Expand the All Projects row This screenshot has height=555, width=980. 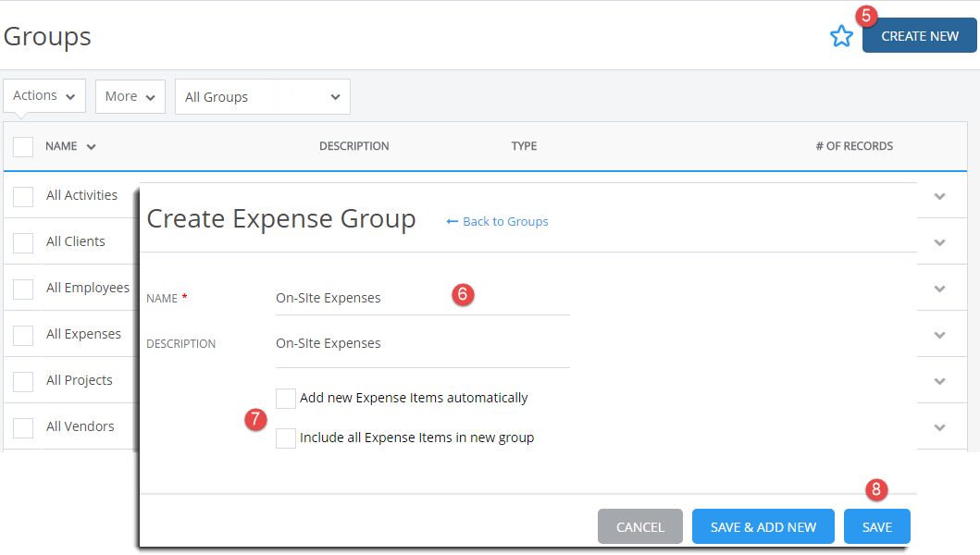coord(939,380)
